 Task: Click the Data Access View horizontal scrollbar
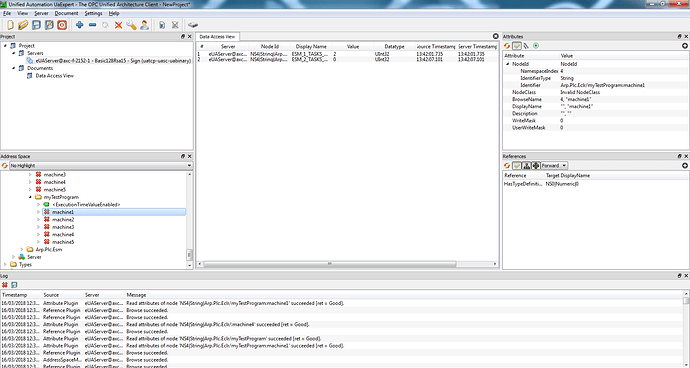pos(330,264)
